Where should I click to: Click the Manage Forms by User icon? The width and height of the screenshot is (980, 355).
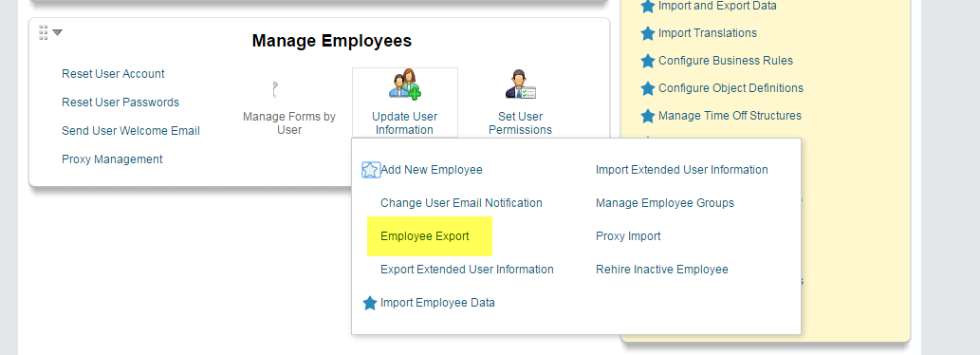[274, 89]
